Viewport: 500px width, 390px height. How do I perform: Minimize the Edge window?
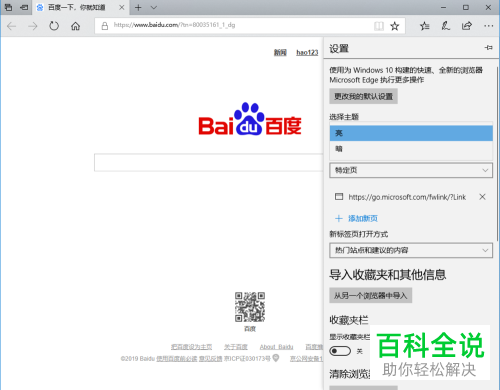[443, 7]
